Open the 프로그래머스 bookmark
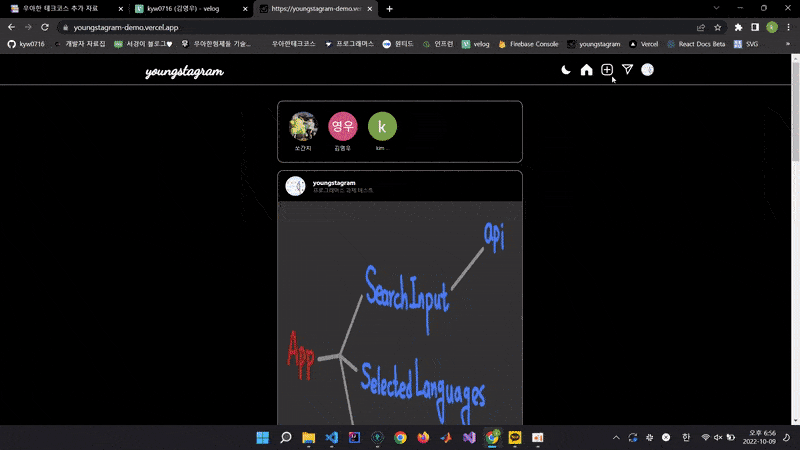Viewport: 800px width, 450px height. [x=349, y=44]
